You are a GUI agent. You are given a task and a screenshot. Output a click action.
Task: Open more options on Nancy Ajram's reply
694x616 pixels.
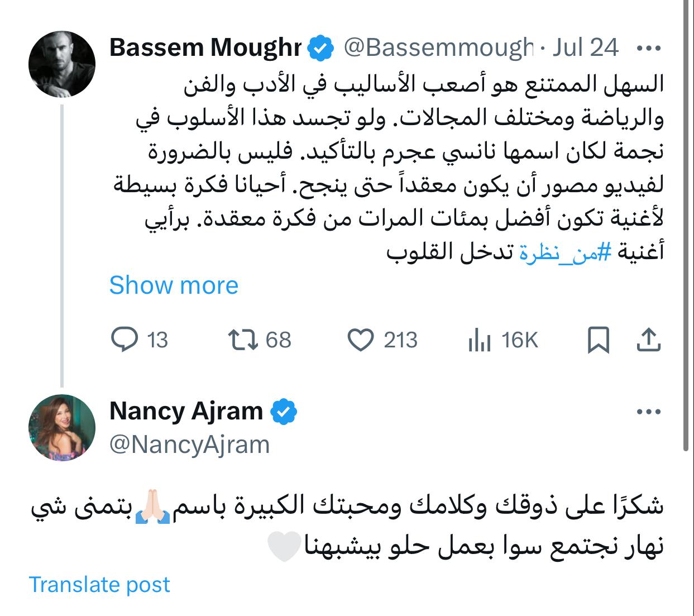[648, 412]
